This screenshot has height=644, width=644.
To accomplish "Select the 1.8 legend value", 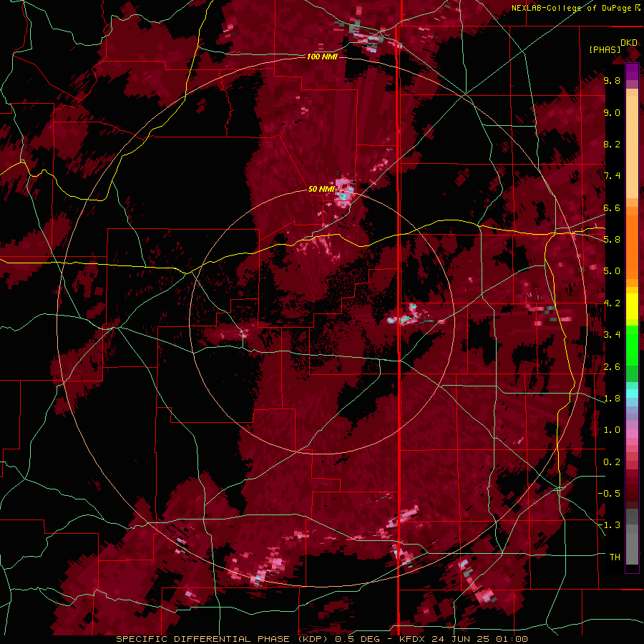I will click(612, 399).
